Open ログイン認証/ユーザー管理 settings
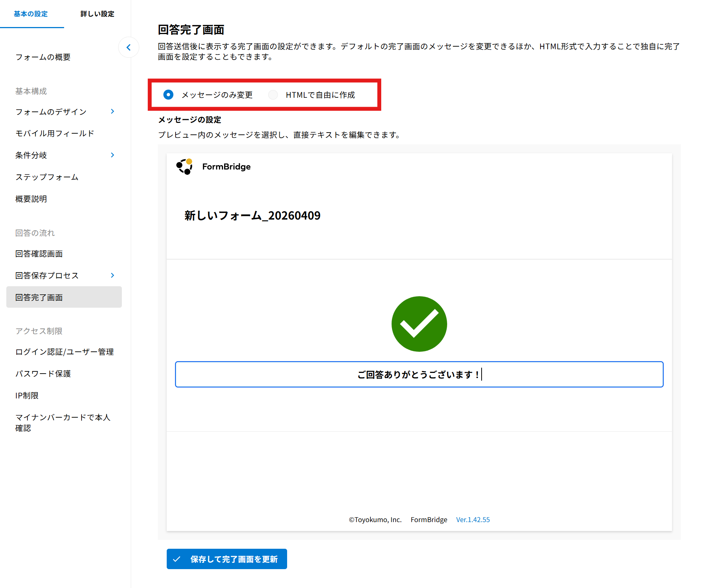 tap(64, 352)
